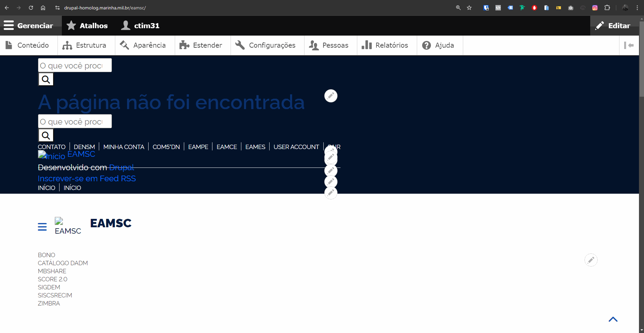Toggle the Gerenciar hamburger menu

click(x=8, y=25)
